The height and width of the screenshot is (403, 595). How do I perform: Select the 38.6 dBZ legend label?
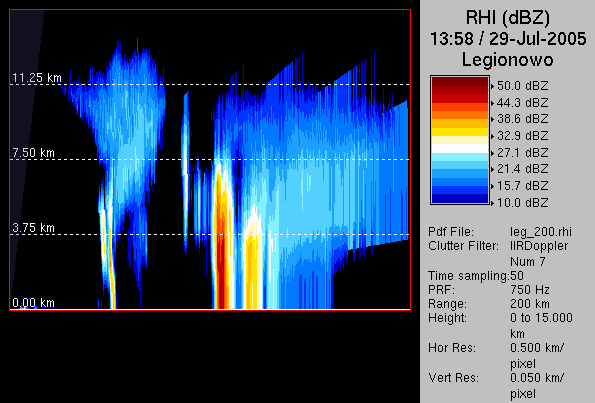[x=523, y=119]
